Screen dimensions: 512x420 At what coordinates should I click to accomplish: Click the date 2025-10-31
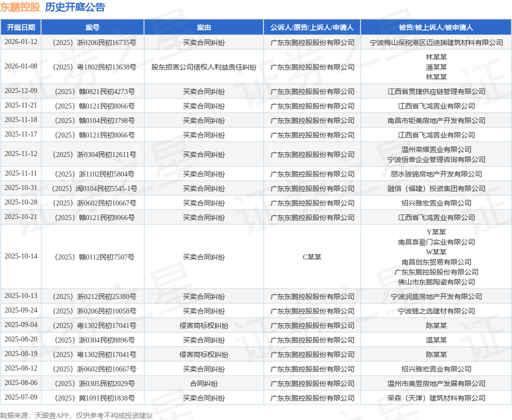[21, 188]
